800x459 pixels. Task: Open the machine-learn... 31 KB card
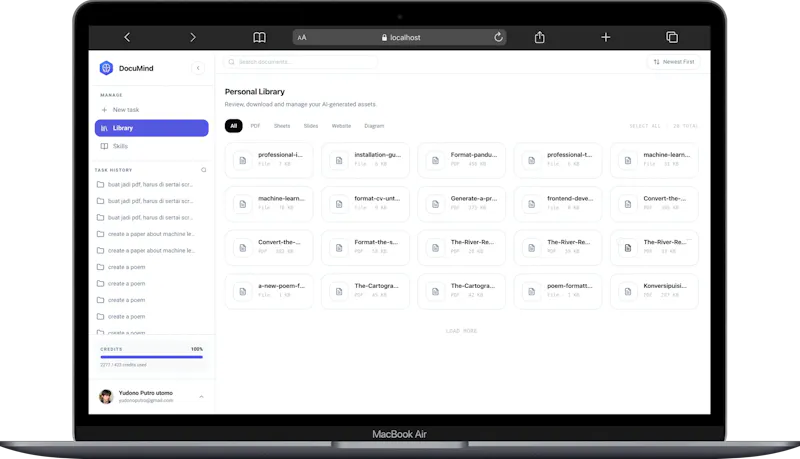click(655, 160)
